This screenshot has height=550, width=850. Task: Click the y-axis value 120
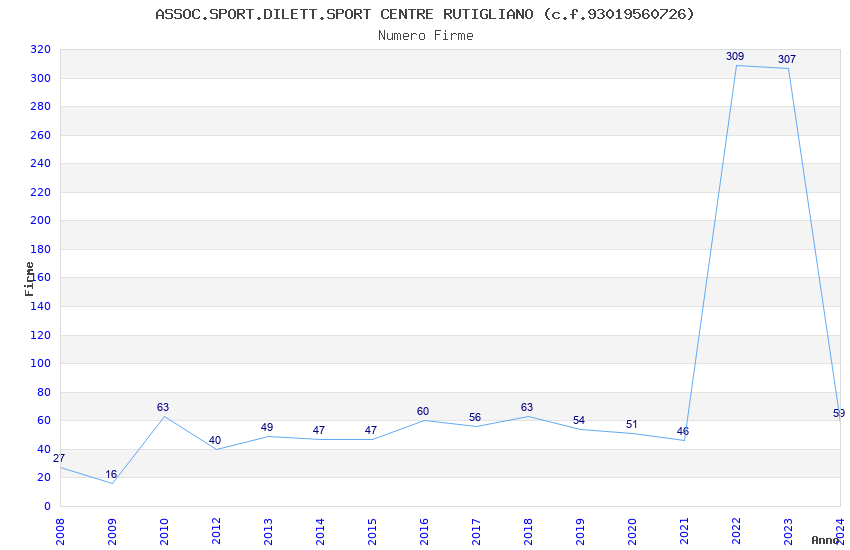41,335
